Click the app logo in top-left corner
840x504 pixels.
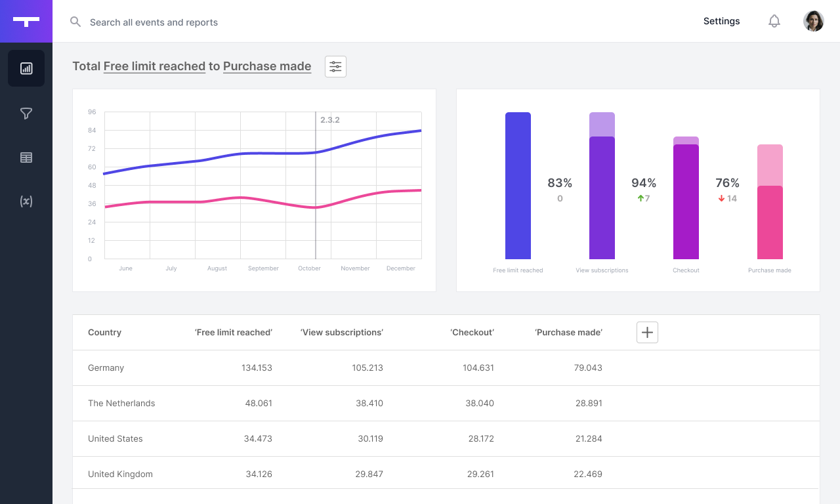[26, 22]
